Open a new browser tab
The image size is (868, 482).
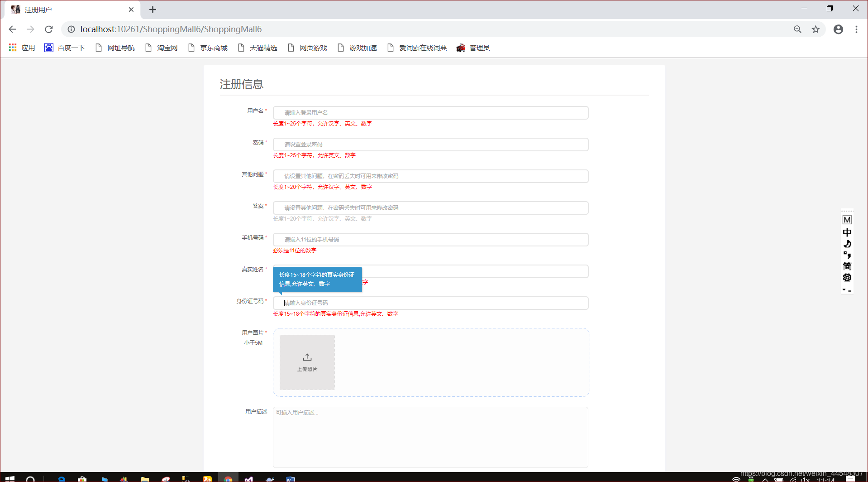tap(153, 10)
